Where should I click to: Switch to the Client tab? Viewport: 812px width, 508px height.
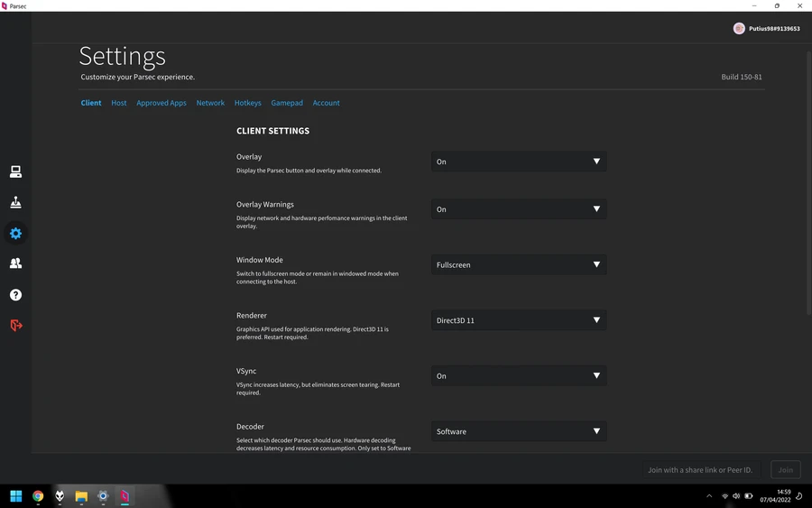click(90, 103)
